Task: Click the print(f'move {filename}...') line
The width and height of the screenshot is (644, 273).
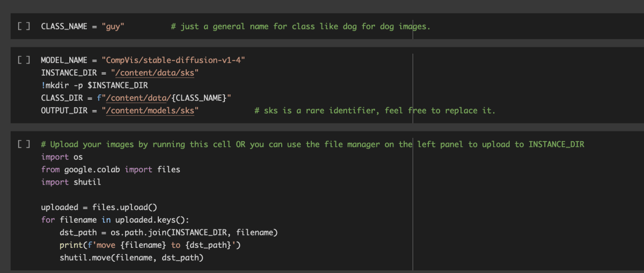Action: tap(150, 245)
